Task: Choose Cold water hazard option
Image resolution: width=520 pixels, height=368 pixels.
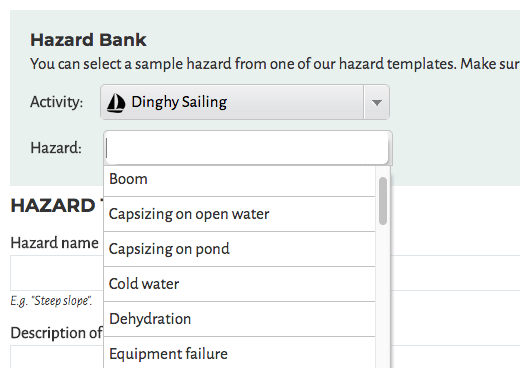Action: point(239,284)
